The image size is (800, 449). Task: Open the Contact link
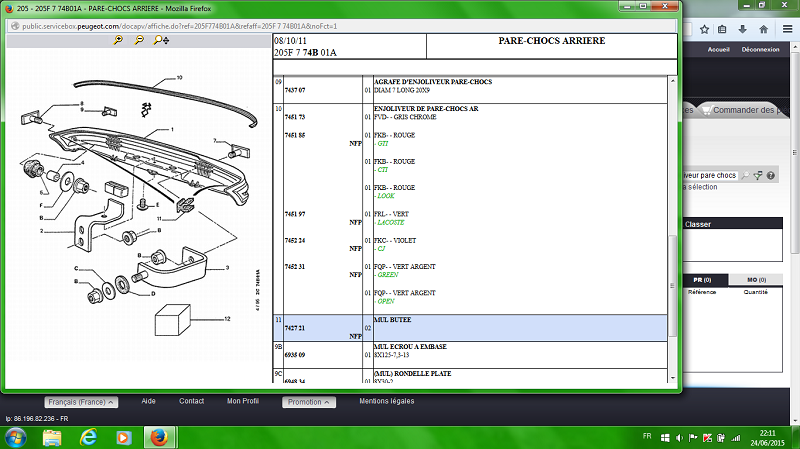click(x=191, y=401)
